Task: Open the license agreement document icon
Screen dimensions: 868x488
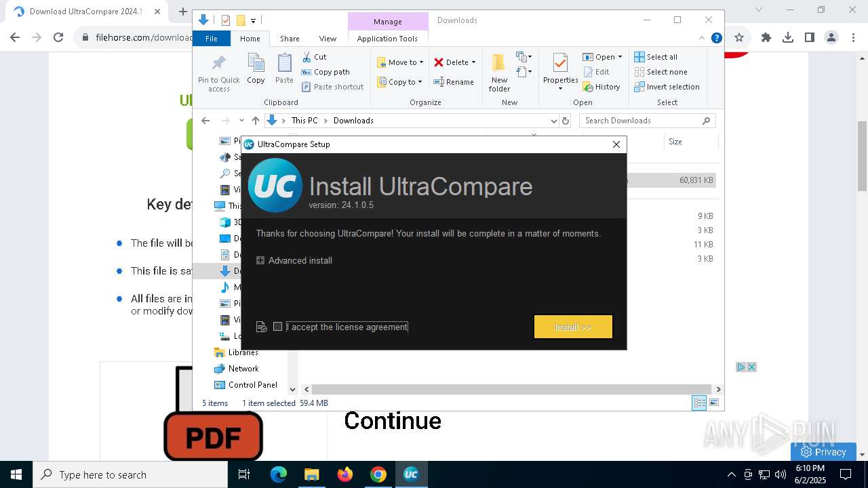Action: (262, 327)
